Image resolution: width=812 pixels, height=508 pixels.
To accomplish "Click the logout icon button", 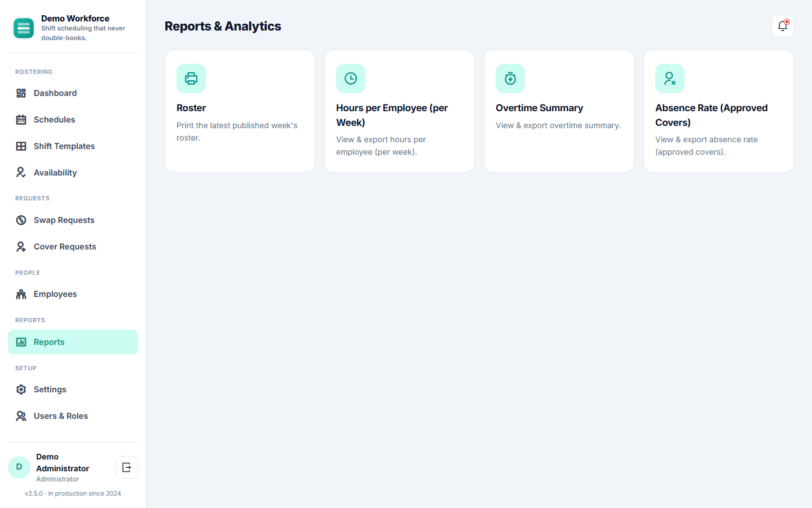I will [x=127, y=467].
